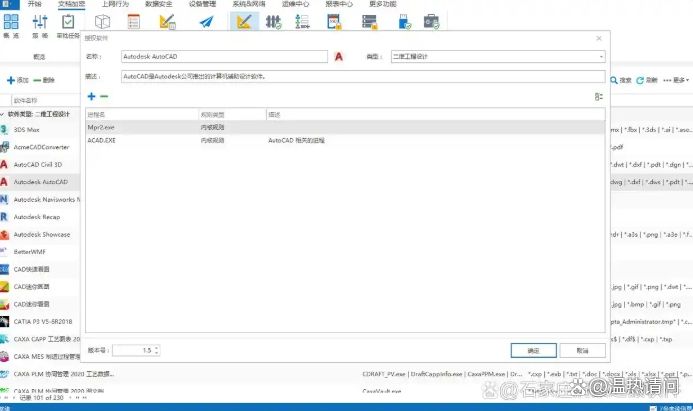Viewport: 693px width, 411px height.
Task: Click the 取消 button
Action: pos(581,350)
